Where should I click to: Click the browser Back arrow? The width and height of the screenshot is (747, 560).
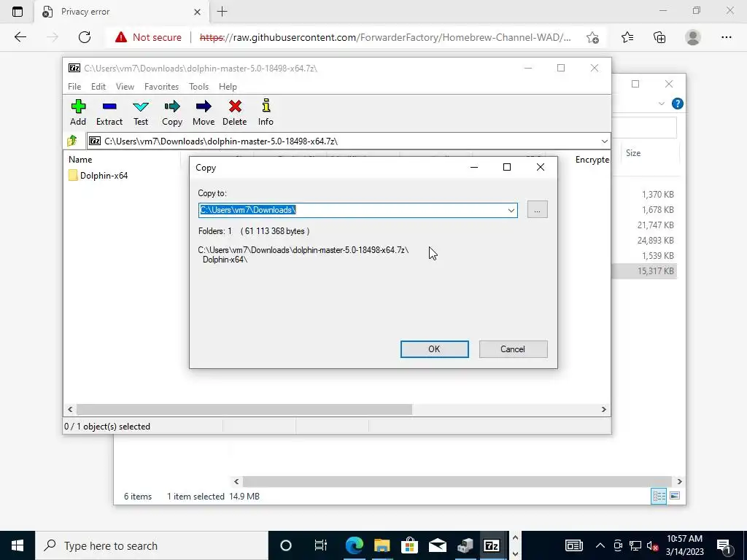pyautogui.click(x=20, y=37)
